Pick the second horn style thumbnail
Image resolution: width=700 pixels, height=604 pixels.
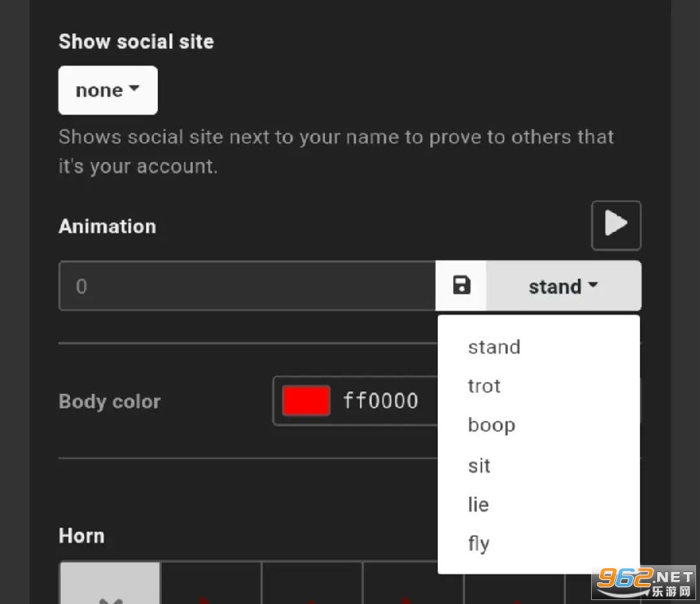tap(211, 583)
